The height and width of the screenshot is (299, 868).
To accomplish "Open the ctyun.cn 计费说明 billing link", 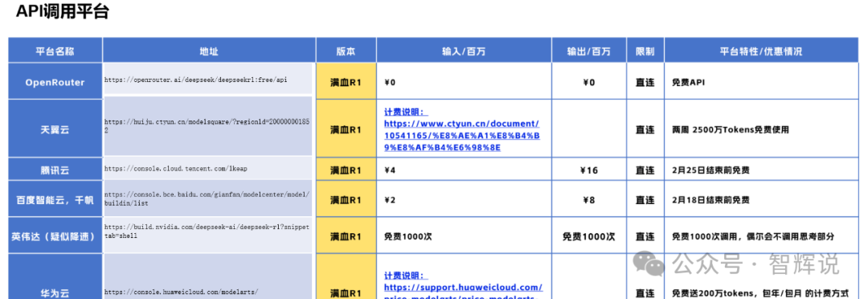I will [x=461, y=129].
